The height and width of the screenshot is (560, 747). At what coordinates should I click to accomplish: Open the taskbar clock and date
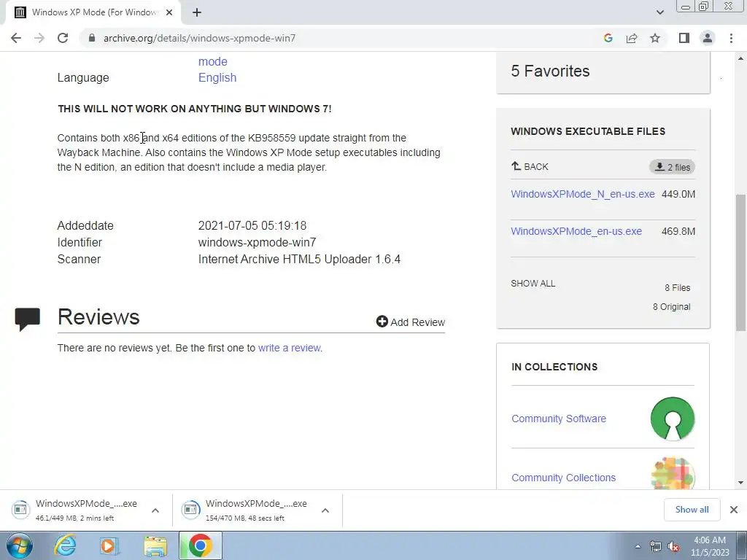710,546
